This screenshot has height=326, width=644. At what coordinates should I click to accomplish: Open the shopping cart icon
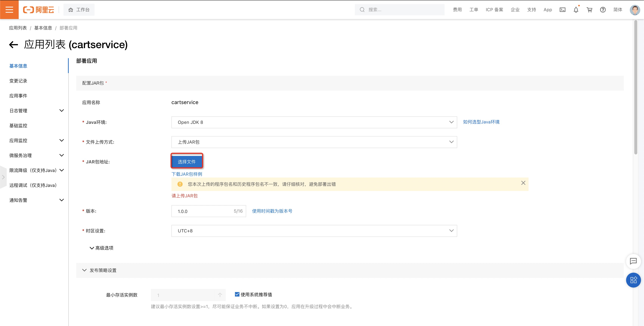click(589, 10)
